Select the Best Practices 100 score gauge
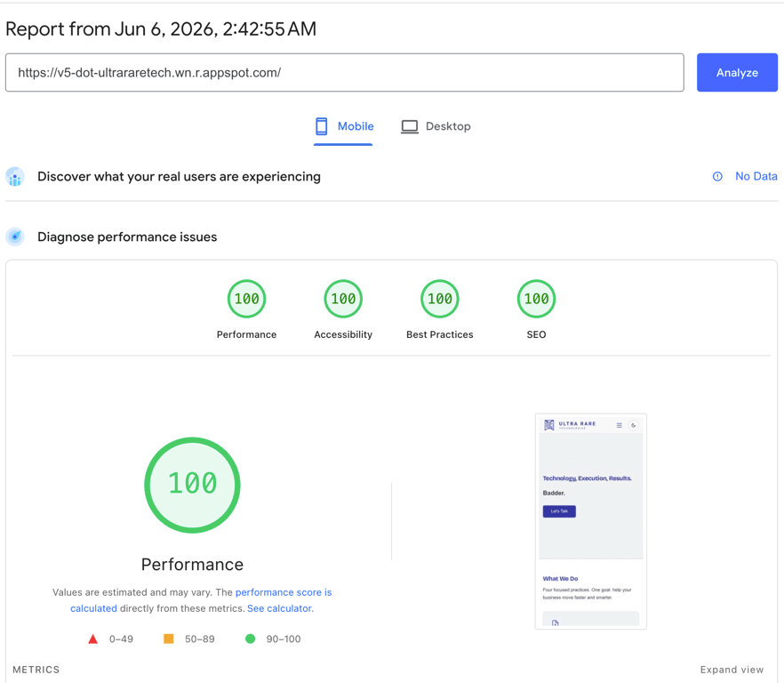 pyautogui.click(x=439, y=299)
